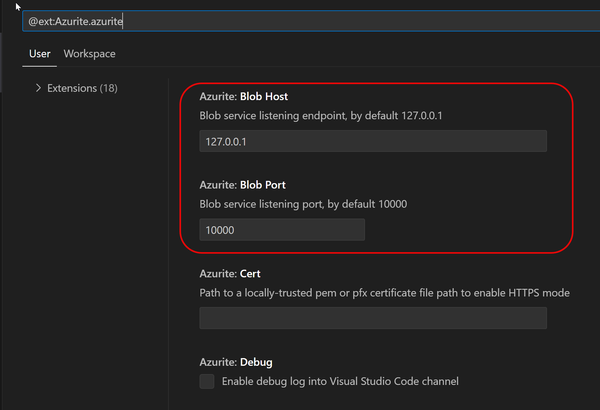600x410 pixels.
Task: Click the empty Cert path field
Action: point(373,318)
